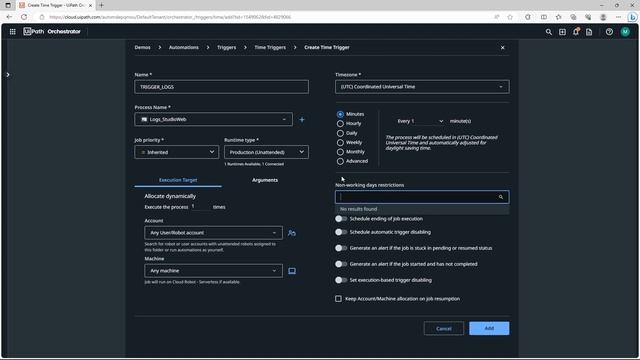Click the UiPath Orchestrator logo

point(52,31)
